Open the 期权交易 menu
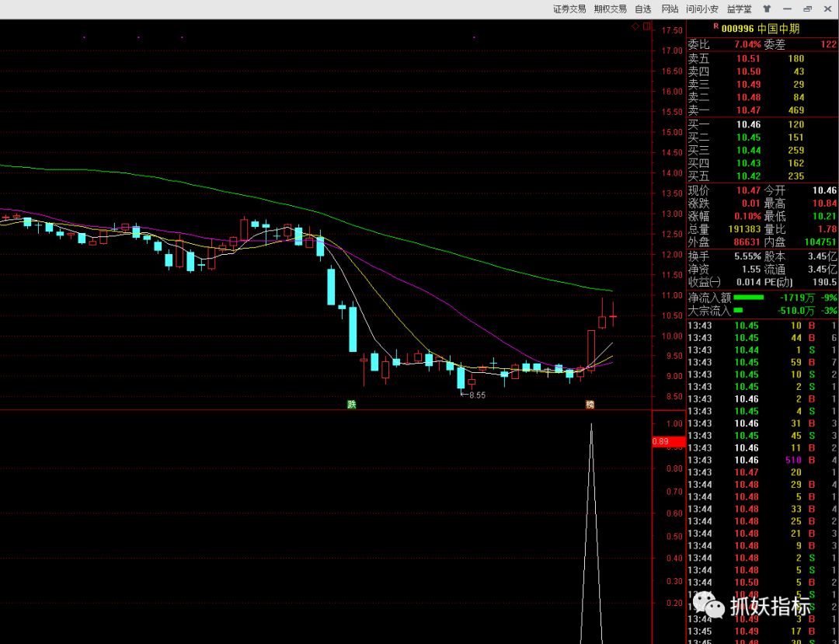839x644 pixels. [x=610, y=9]
